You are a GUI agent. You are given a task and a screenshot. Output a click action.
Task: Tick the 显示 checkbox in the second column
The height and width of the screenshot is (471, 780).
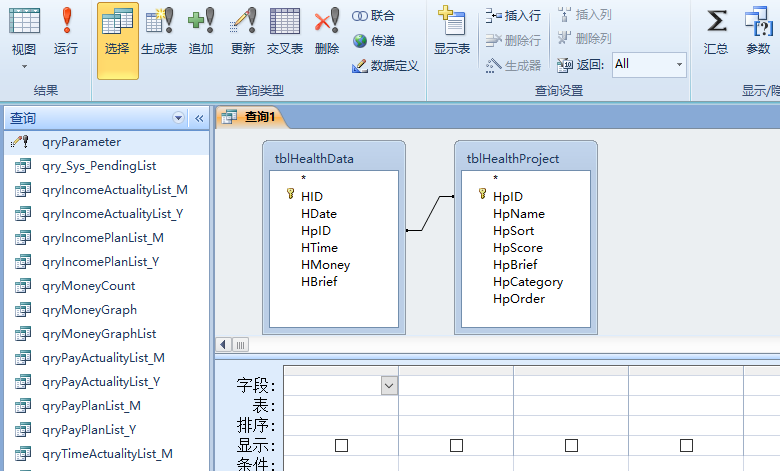point(456,445)
